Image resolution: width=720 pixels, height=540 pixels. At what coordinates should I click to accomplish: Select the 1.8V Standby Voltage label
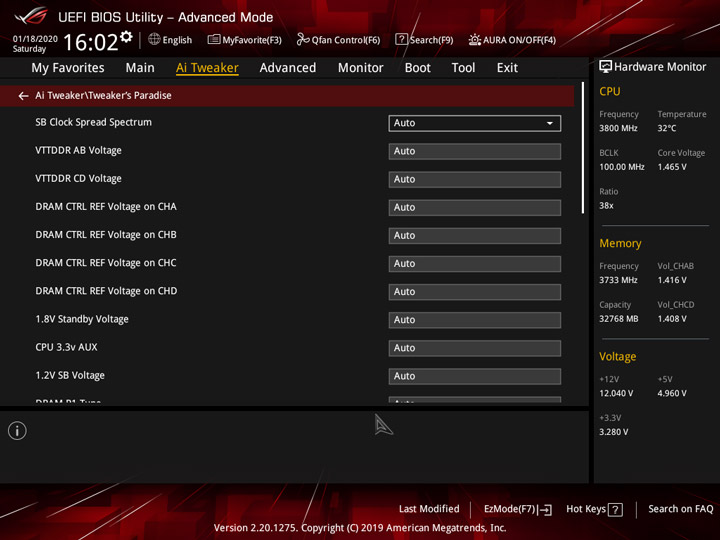(x=82, y=319)
